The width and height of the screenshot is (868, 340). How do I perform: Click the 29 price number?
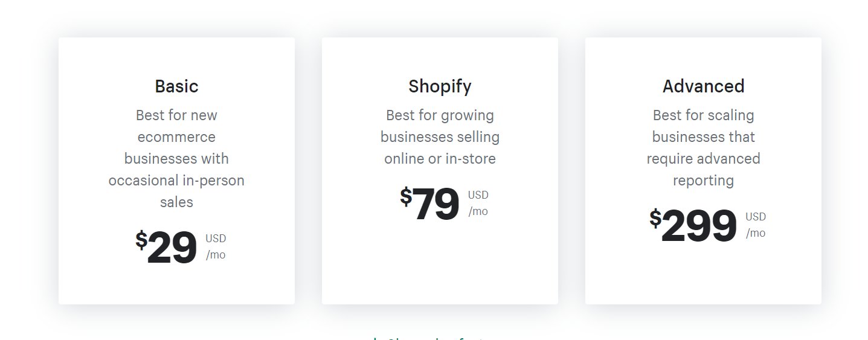(172, 248)
